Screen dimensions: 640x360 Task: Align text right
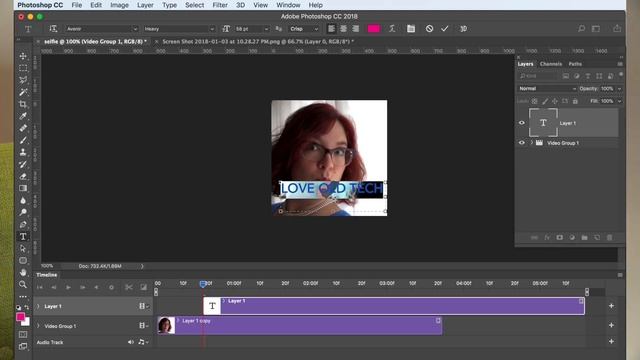click(x=356, y=29)
